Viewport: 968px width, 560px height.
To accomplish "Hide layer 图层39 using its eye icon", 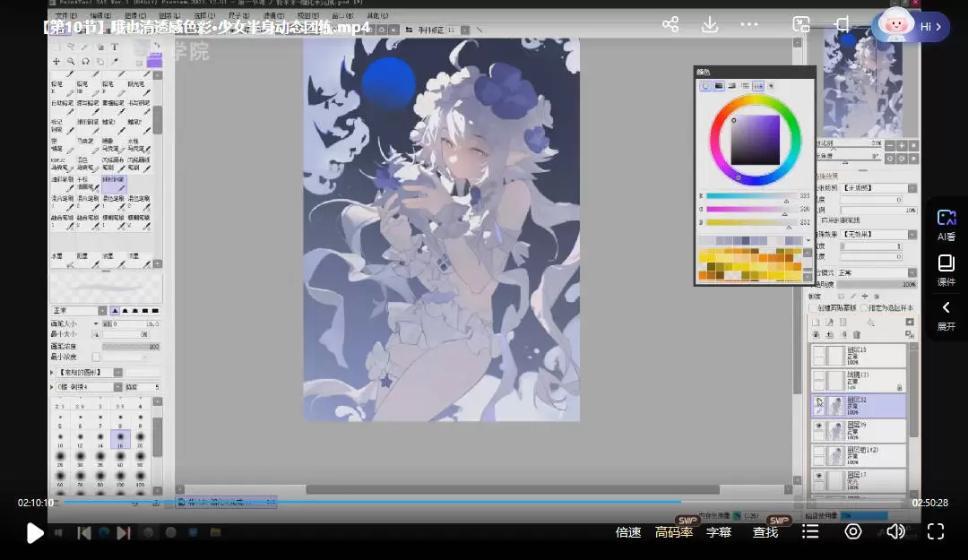I will (818, 426).
